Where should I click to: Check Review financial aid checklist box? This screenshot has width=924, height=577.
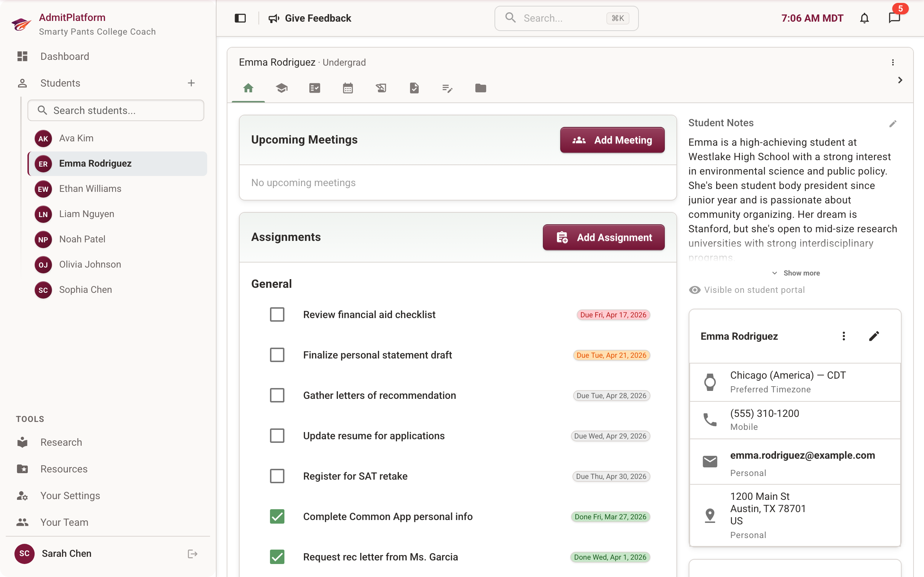(x=277, y=314)
